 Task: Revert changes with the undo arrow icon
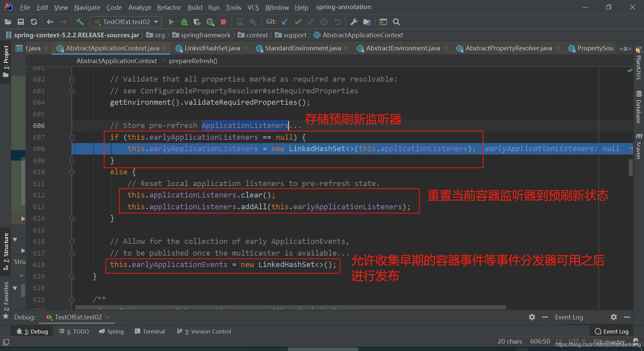[x=337, y=22]
